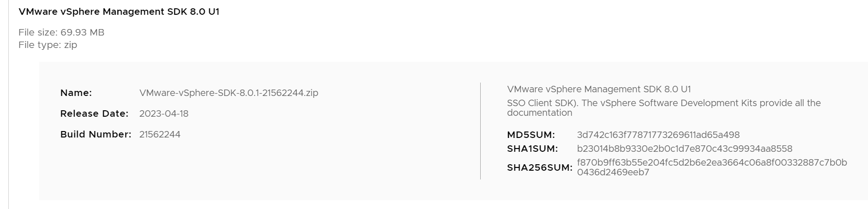Click the MD5SUM label
The width and height of the screenshot is (868, 209).
531,135
